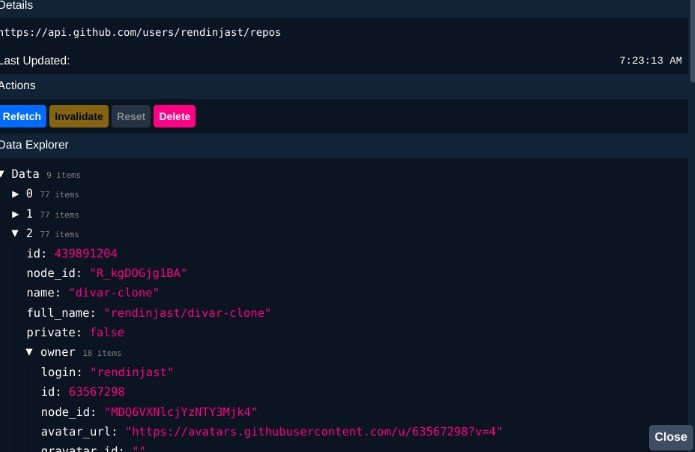The image size is (695, 452).
Task: Select owner id value 63567298
Action: tap(97, 392)
